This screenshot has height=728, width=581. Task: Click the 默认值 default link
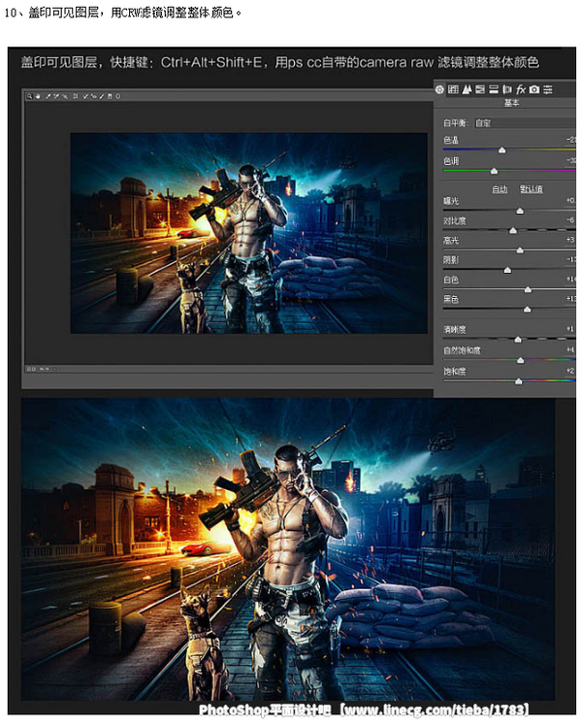532,189
